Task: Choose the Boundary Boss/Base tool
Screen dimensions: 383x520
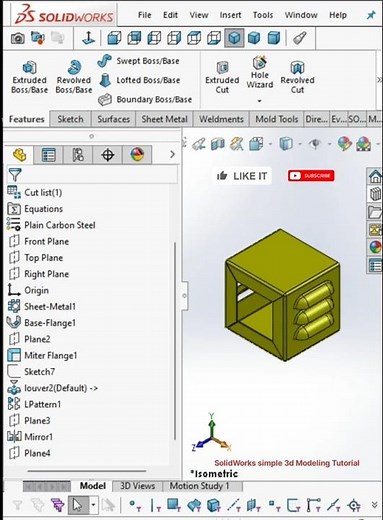Action: (x=145, y=99)
